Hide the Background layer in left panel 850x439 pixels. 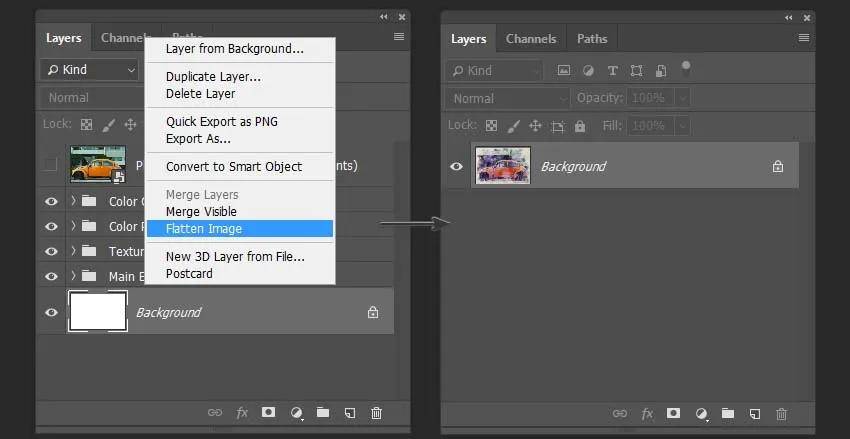pos(51,312)
